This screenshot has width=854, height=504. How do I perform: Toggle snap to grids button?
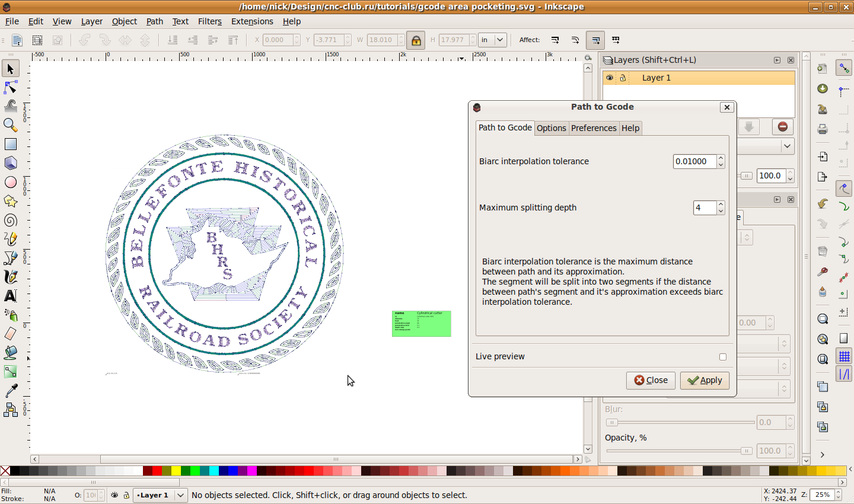coord(844,356)
